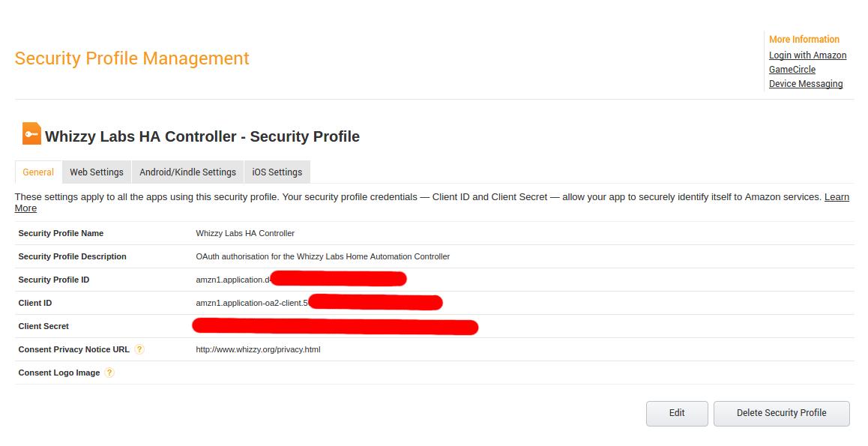Open the GameCircle link
The height and width of the screenshot is (446, 868).
[x=792, y=70]
